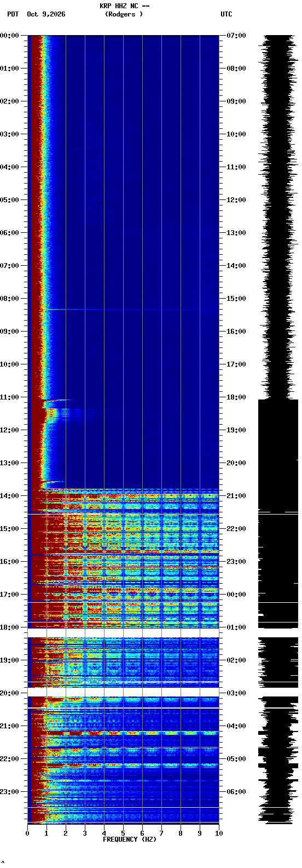Viewport: 302px width, 868px height.
Task: Click the "FREQUENCY (HZ)" axis title
Action: [130, 840]
